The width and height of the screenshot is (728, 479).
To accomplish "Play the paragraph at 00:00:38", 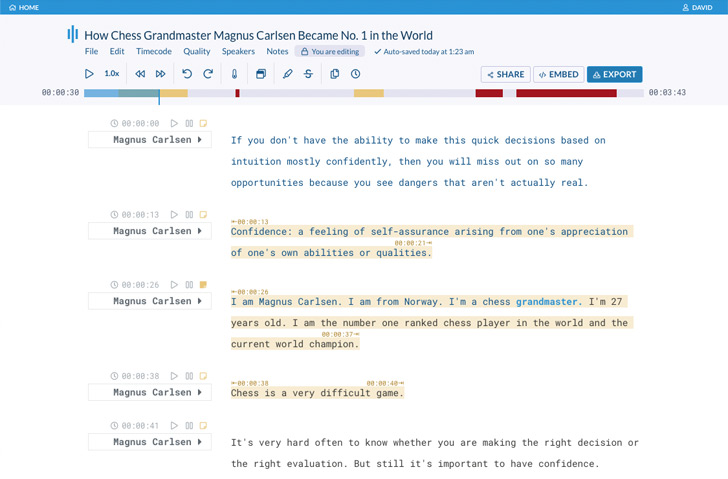I will pyautogui.click(x=174, y=376).
